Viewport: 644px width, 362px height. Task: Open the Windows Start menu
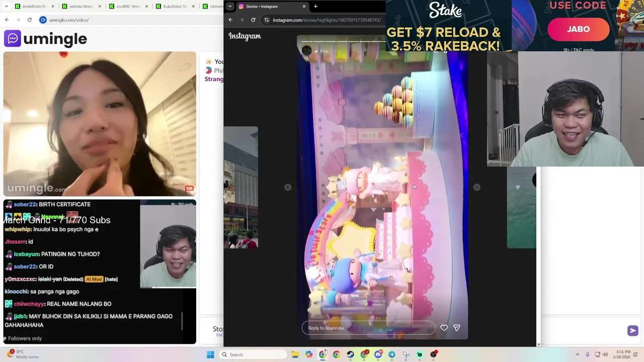pos(210,354)
